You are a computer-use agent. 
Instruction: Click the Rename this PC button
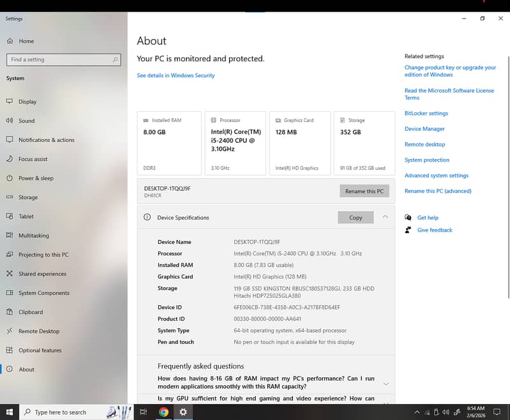click(x=364, y=191)
